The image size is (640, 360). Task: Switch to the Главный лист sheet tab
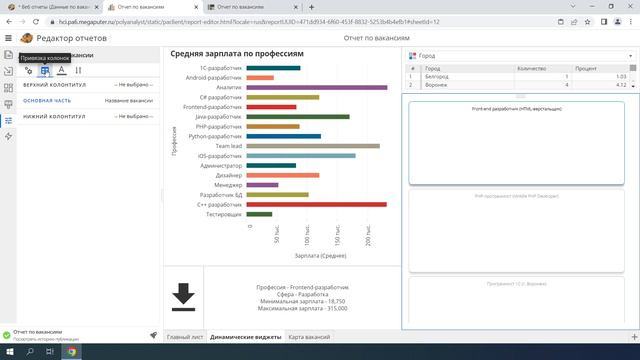click(185, 337)
